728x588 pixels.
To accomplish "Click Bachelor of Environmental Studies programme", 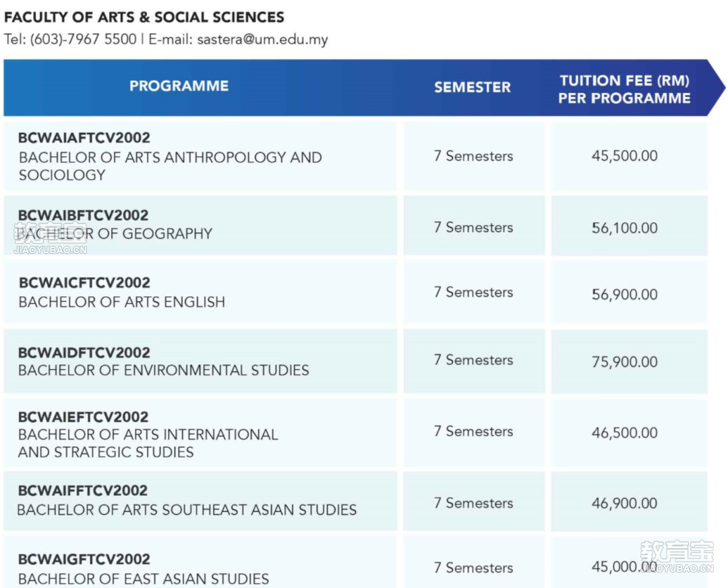I will click(x=163, y=370).
